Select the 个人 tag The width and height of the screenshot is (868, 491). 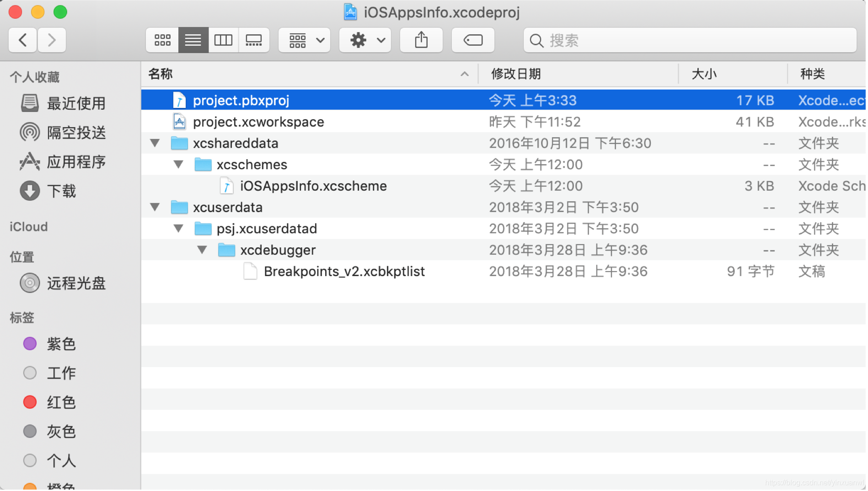click(49, 461)
